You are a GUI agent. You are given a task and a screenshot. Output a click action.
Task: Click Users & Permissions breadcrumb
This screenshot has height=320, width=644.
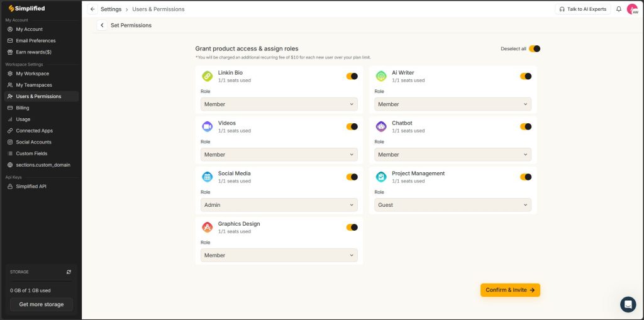(x=158, y=9)
